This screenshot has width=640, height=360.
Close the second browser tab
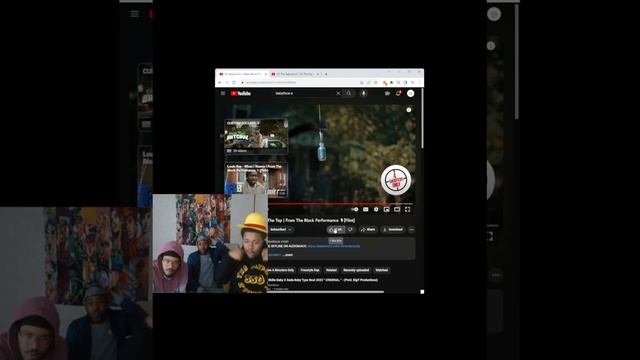click(319, 74)
